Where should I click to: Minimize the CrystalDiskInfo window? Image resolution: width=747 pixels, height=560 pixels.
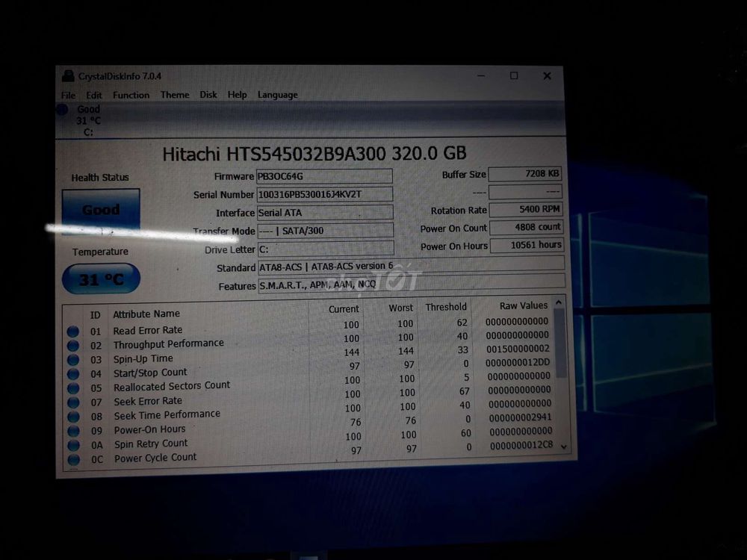click(481, 75)
